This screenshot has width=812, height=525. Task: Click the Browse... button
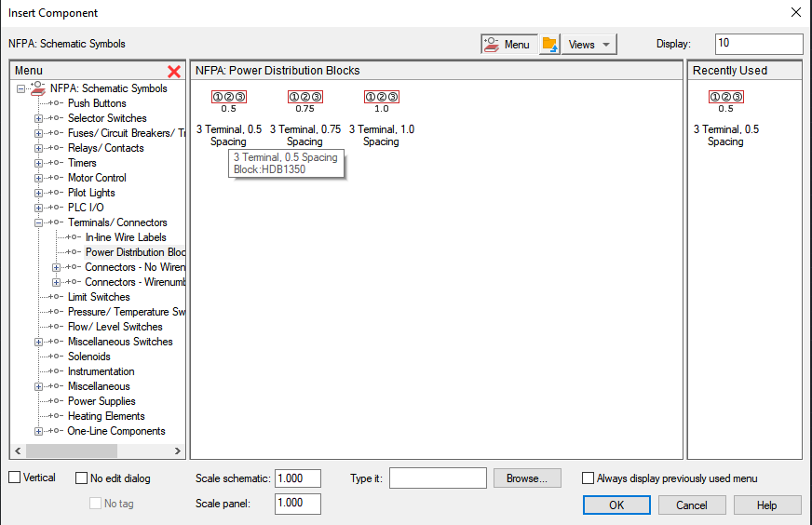[x=527, y=478]
